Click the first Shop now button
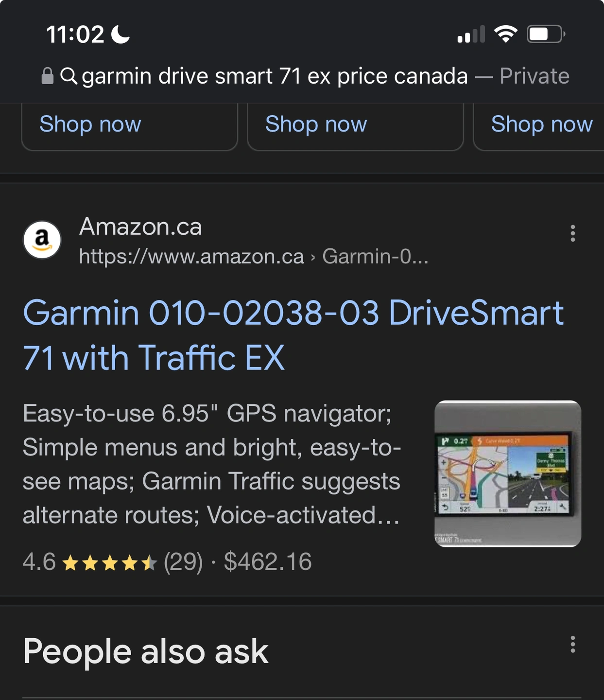Image resolution: width=604 pixels, height=700 pixels. point(130,125)
